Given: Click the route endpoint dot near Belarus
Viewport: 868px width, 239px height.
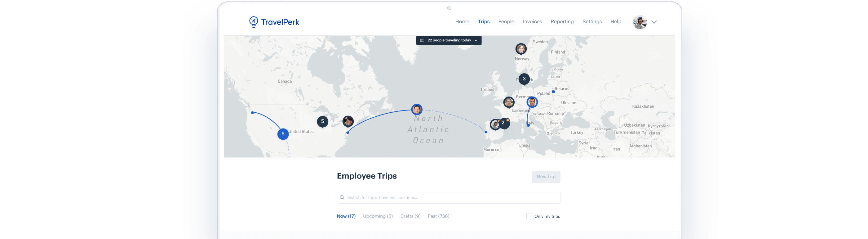Looking at the screenshot, I should (553, 92).
